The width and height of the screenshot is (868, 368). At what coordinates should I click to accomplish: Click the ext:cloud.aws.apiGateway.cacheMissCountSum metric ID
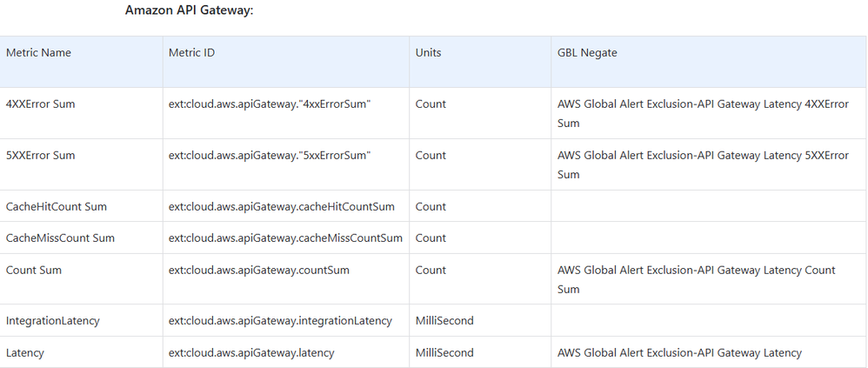point(285,238)
